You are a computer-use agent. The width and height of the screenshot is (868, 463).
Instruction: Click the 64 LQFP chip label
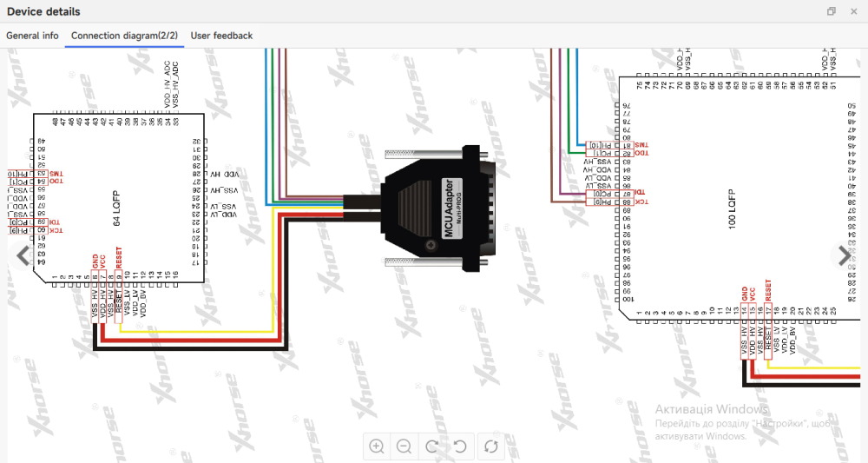coord(116,208)
